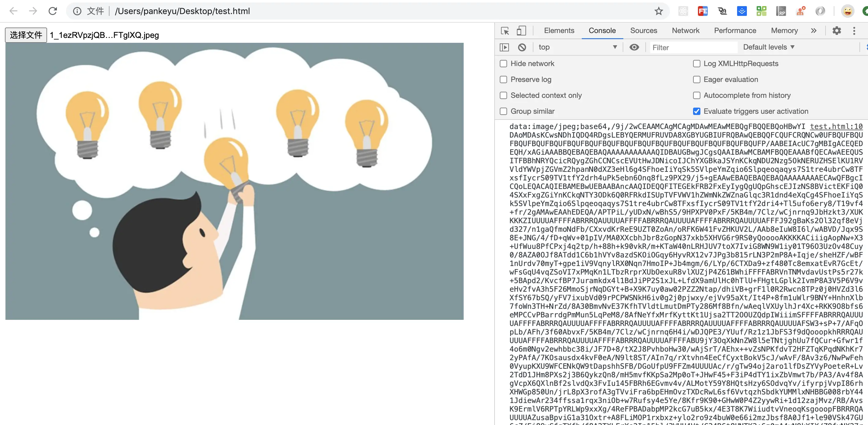Open the DevTools three-dot menu
The image size is (868, 425).
854,31
